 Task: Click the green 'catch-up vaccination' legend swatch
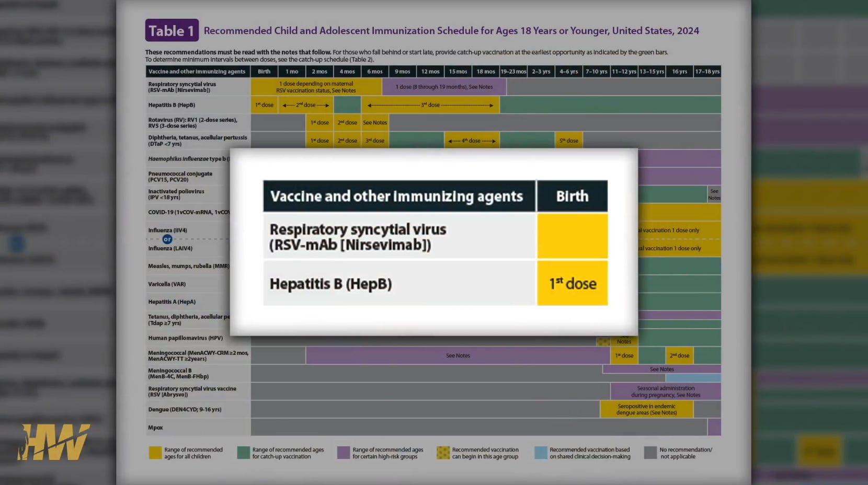243,453
